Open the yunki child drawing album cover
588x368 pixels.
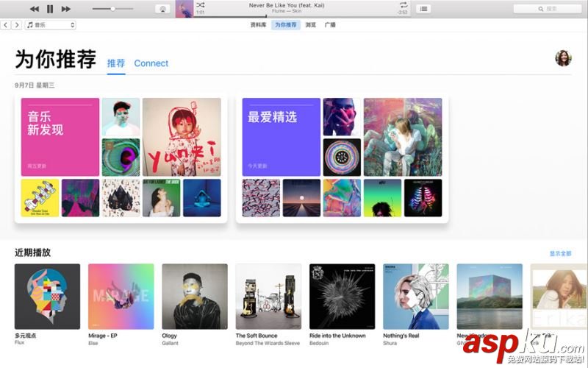(182, 137)
